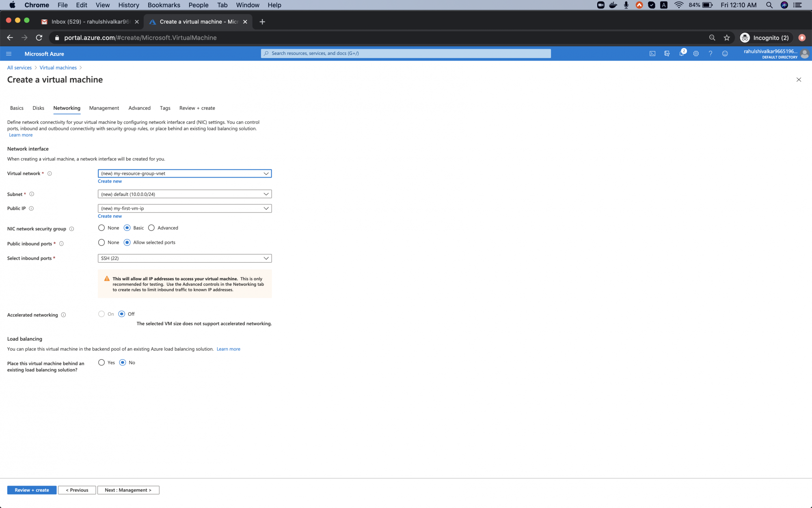
Task: Click Create new under Public IP
Action: tap(110, 216)
